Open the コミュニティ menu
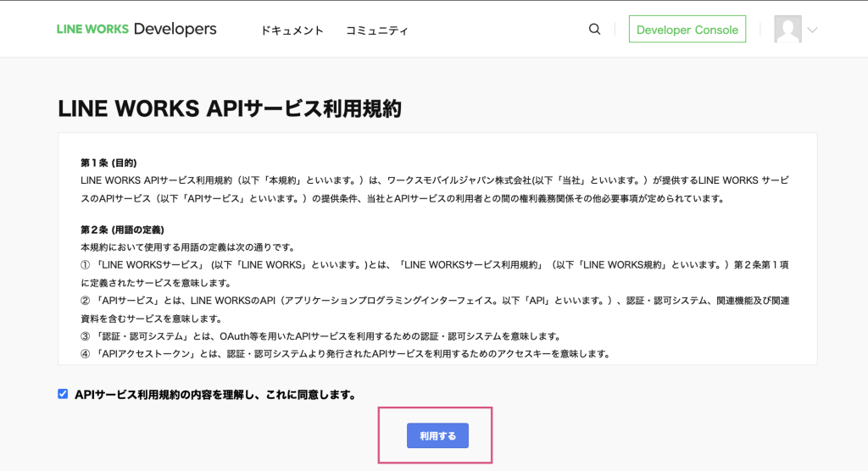 376,30
